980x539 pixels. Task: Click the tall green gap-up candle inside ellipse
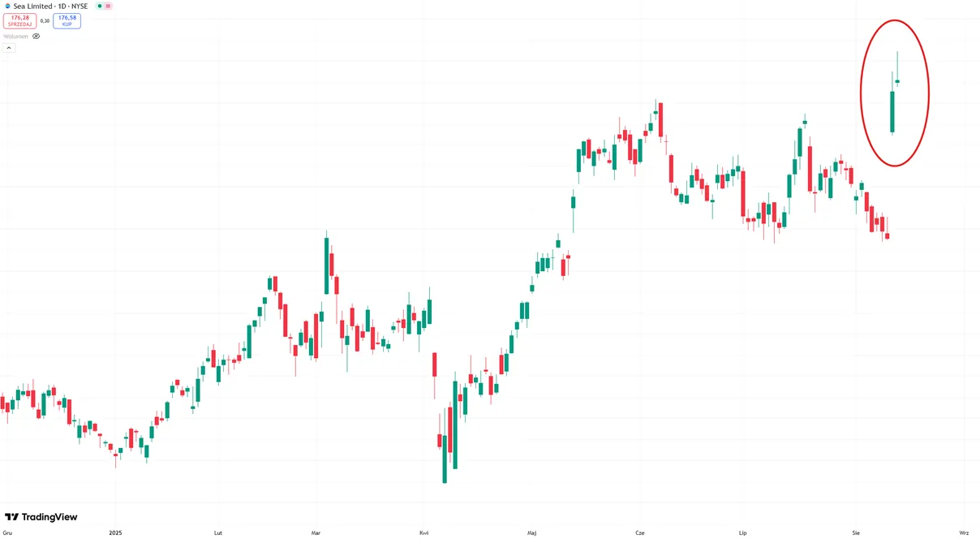point(892,112)
